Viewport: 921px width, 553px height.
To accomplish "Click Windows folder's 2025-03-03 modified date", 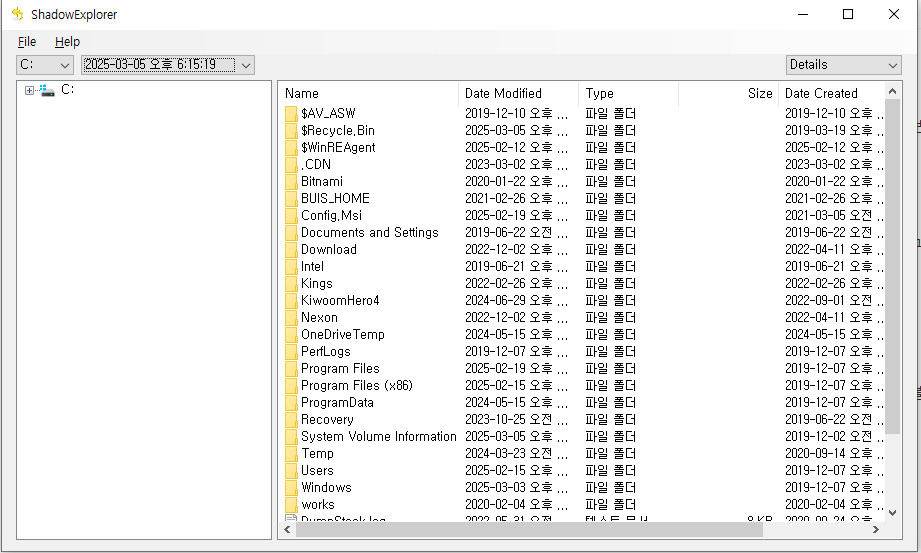I will [516, 488].
